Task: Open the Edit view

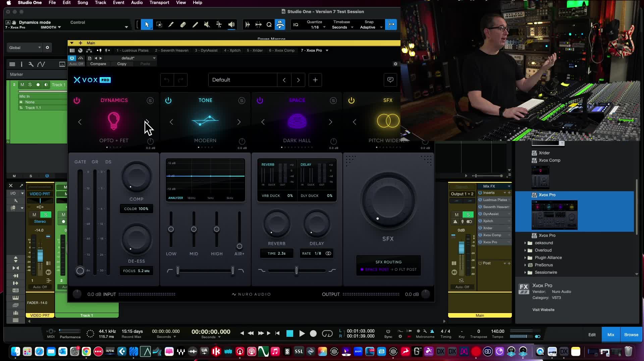Action: click(592, 334)
